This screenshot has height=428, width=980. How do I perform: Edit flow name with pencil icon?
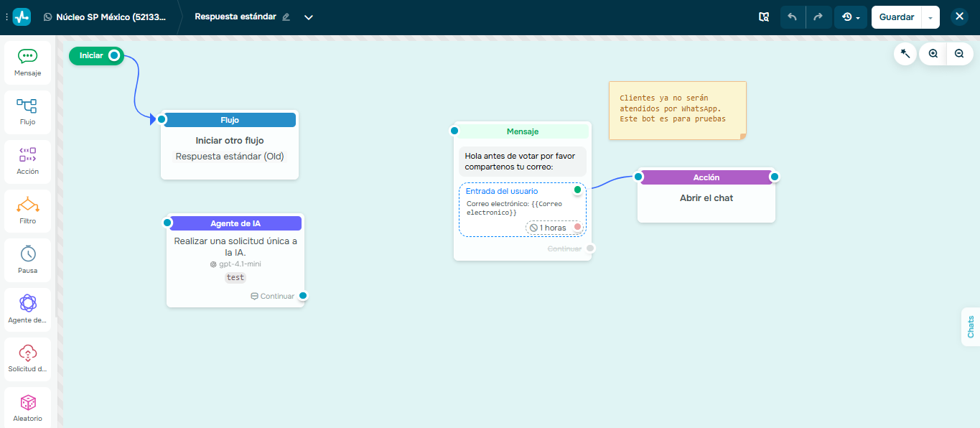pyautogui.click(x=286, y=17)
